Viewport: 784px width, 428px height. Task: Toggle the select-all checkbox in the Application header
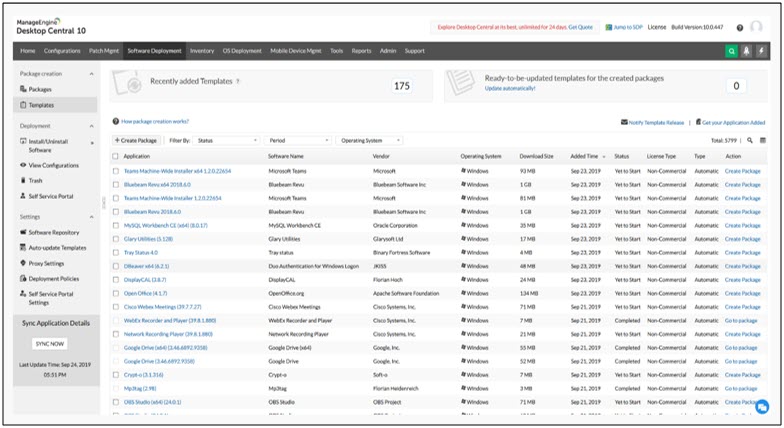[x=116, y=156]
